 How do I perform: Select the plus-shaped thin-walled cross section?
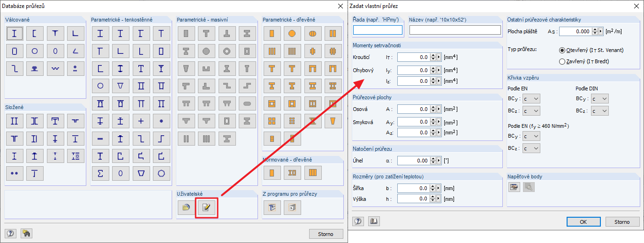click(x=141, y=121)
